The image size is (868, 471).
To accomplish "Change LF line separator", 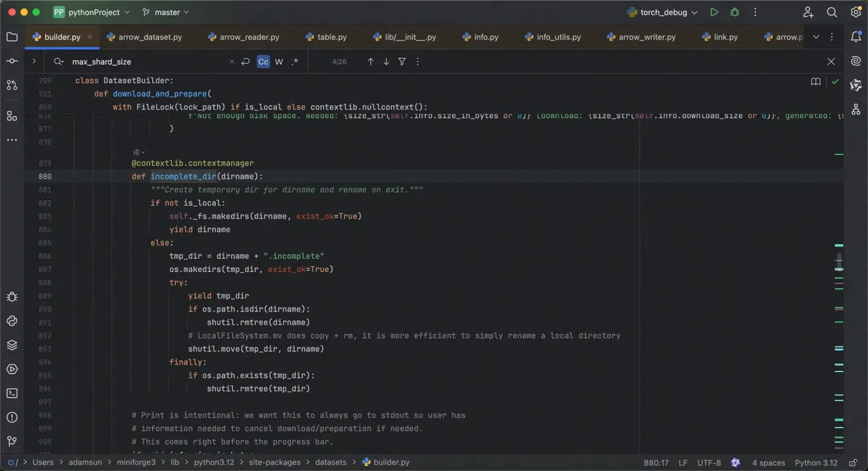I will [683, 463].
